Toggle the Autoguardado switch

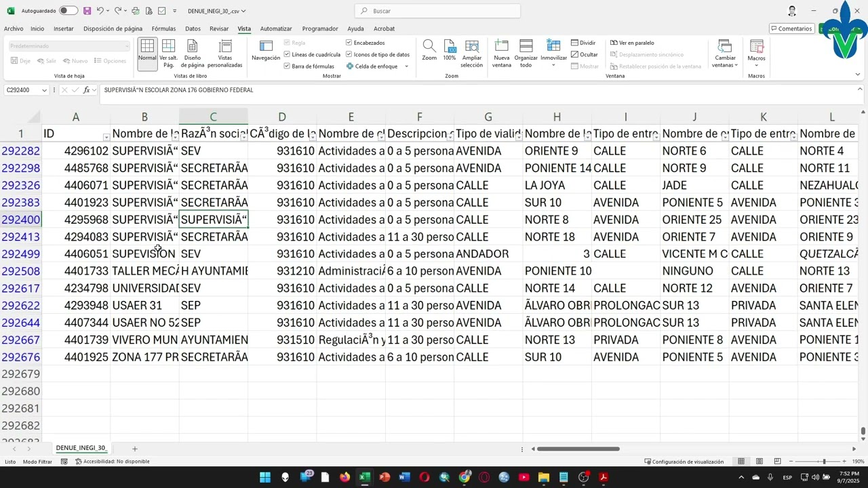[x=68, y=11]
